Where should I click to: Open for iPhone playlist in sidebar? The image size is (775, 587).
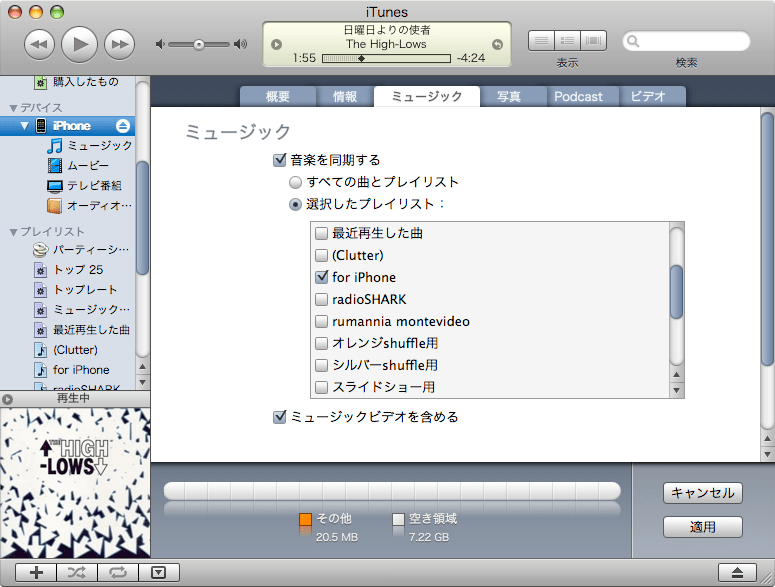pos(72,370)
